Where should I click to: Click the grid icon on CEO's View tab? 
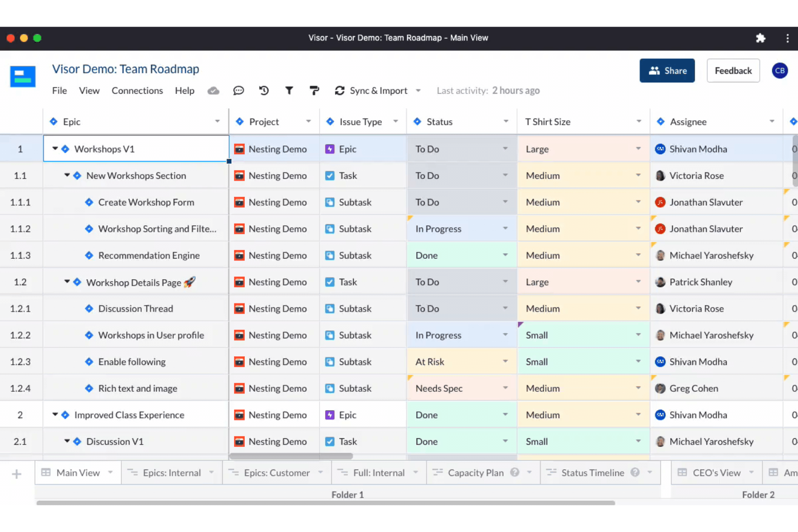click(682, 472)
